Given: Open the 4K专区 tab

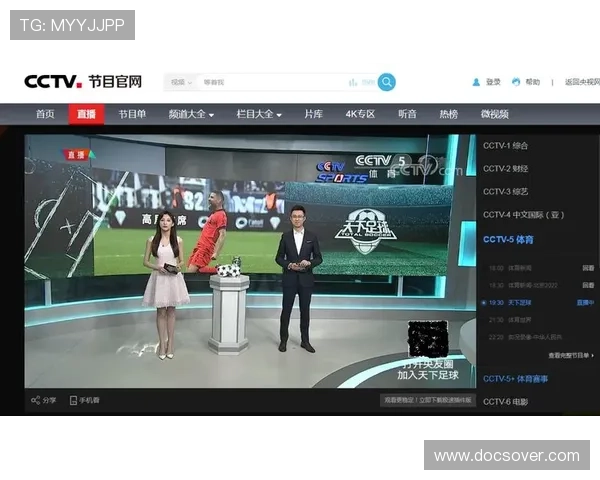Looking at the screenshot, I should [360, 114].
